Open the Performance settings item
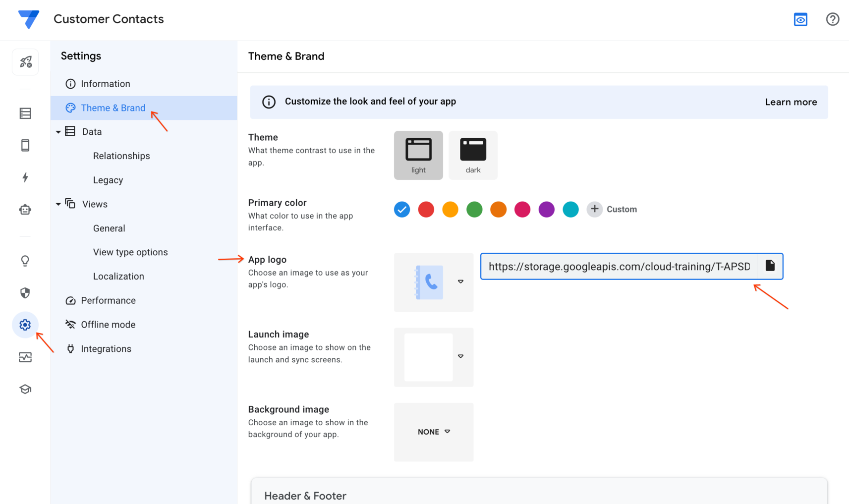 coord(108,300)
